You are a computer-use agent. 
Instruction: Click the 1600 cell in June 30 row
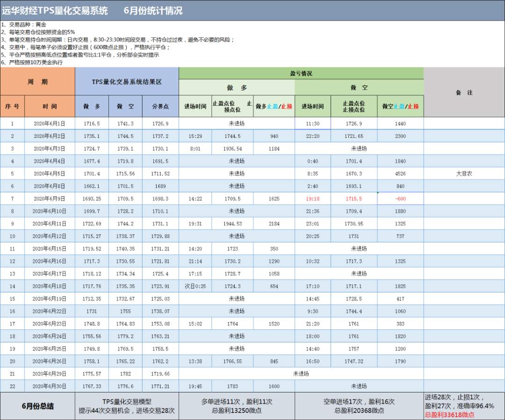pos(274,386)
